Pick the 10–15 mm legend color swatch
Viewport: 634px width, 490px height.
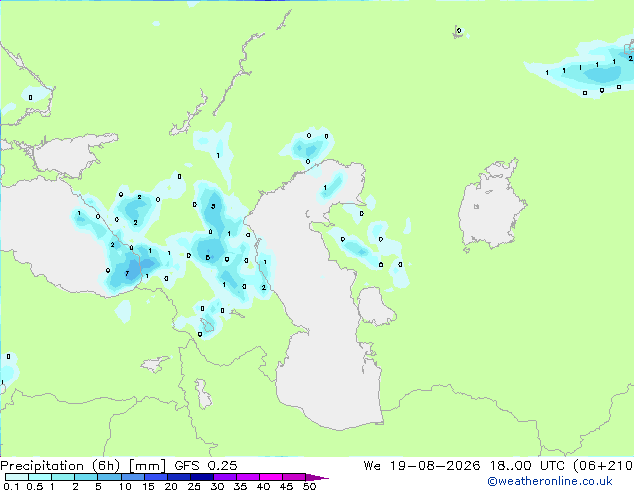tap(132, 477)
